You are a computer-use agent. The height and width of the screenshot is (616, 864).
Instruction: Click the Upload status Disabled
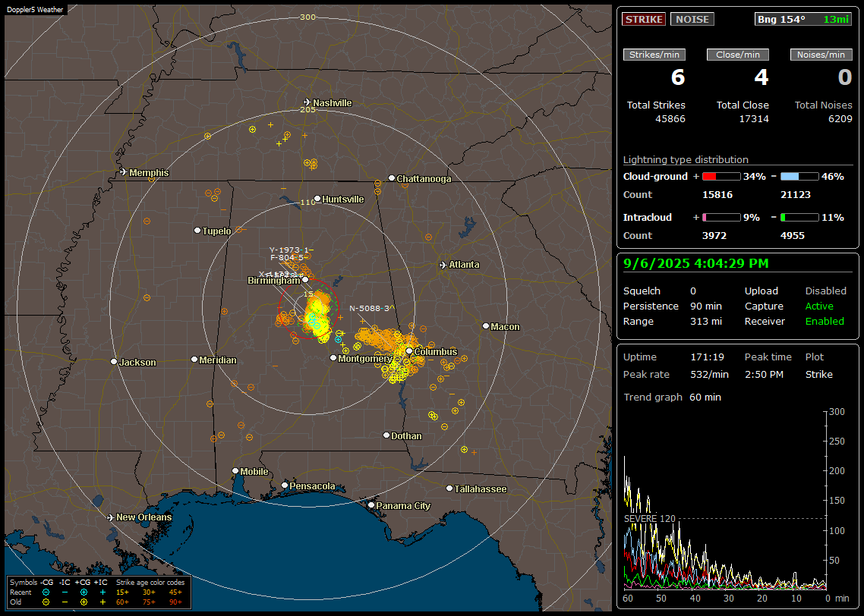pos(825,291)
